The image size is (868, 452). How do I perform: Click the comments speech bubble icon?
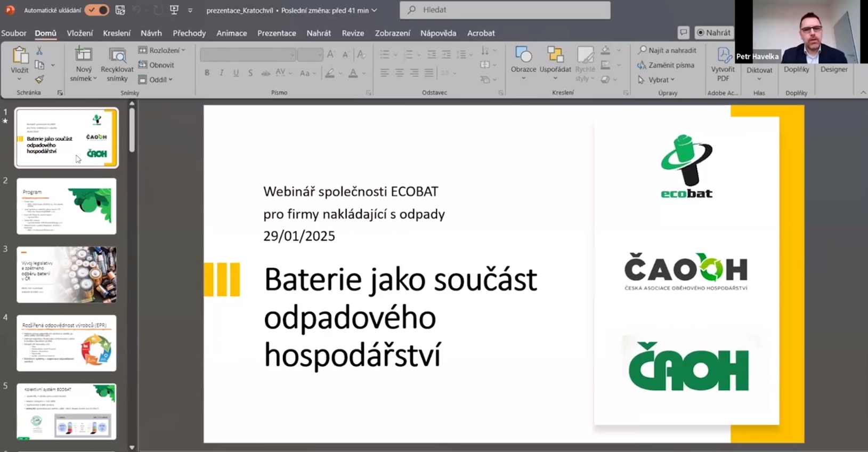684,33
